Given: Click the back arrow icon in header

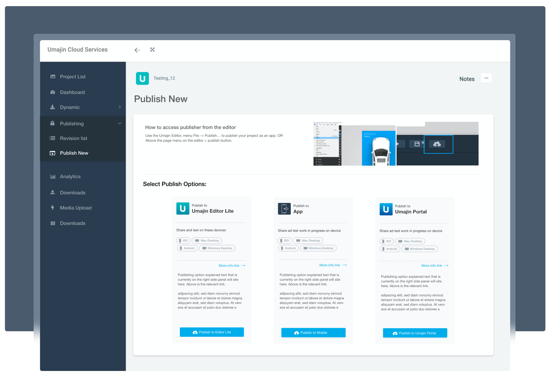Looking at the screenshot, I should (137, 50).
